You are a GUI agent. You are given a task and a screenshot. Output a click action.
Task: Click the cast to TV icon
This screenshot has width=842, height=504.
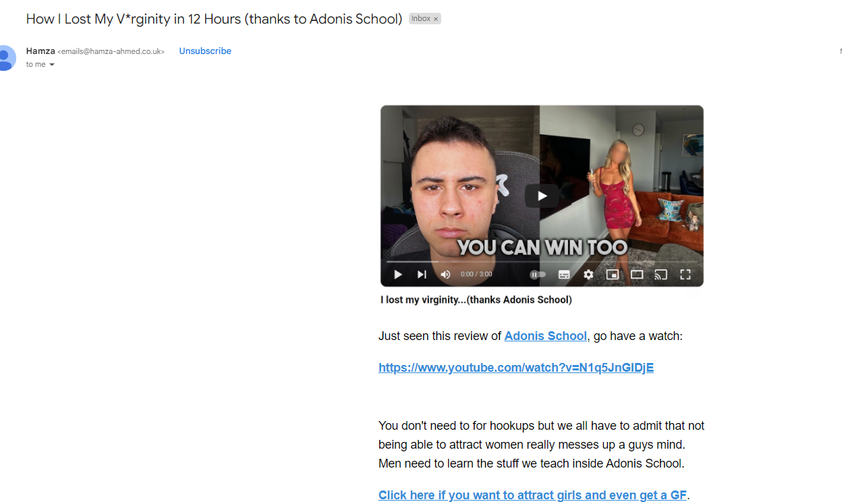click(661, 275)
